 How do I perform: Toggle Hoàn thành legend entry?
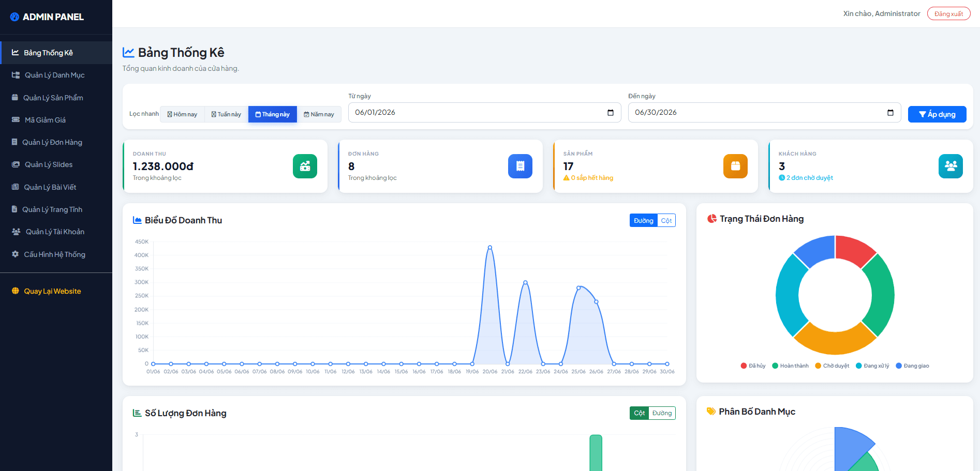(x=790, y=366)
